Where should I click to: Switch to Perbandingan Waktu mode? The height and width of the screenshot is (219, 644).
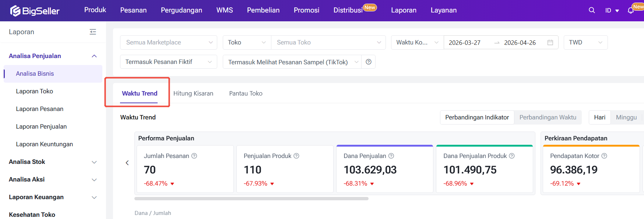pos(548,117)
